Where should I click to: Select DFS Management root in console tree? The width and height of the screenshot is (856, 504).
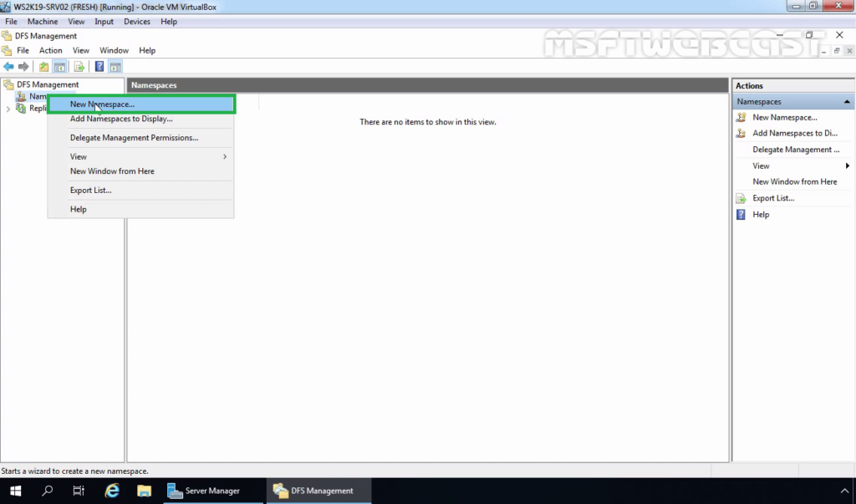(x=48, y=84)
